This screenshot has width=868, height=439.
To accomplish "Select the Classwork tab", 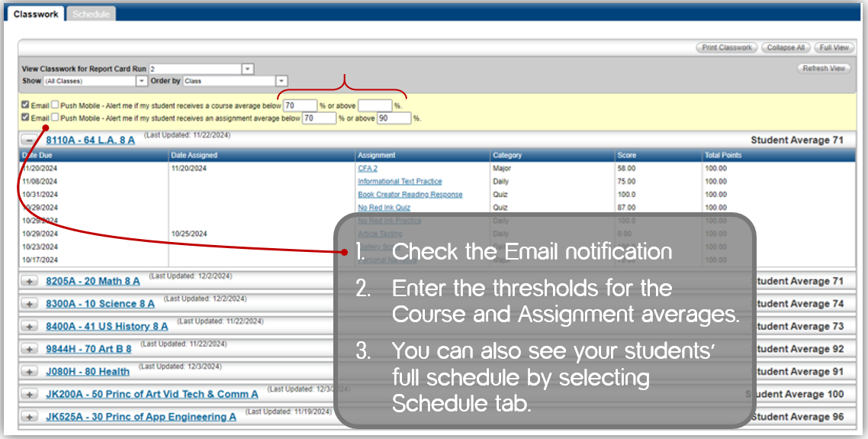I will pyautogui.click(x=36, y=14).
